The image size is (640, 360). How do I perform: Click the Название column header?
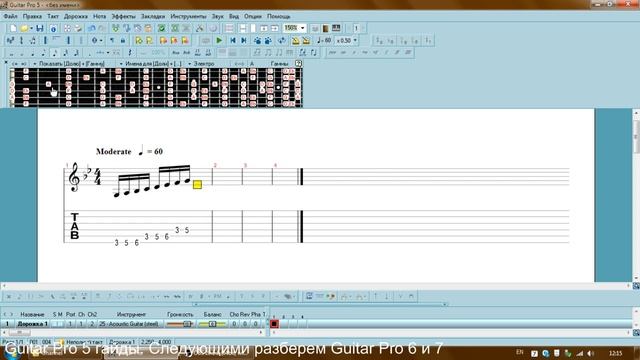click(x=32, y=314)
